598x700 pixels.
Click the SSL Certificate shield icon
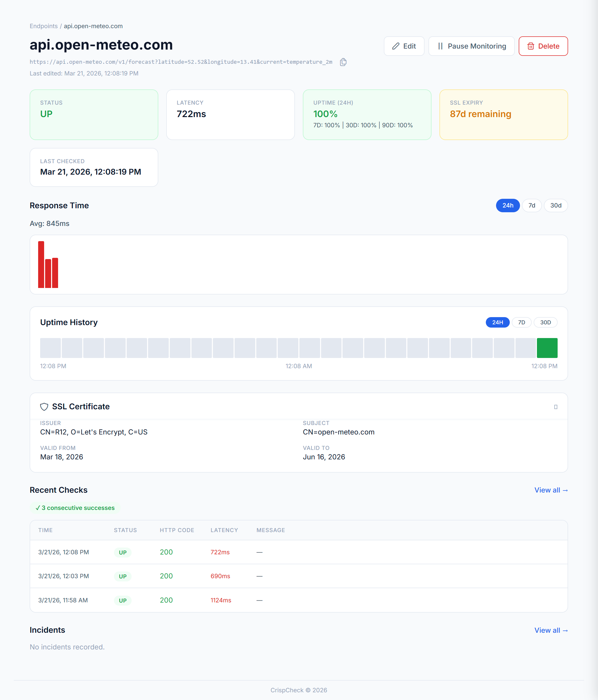point(44,406)
